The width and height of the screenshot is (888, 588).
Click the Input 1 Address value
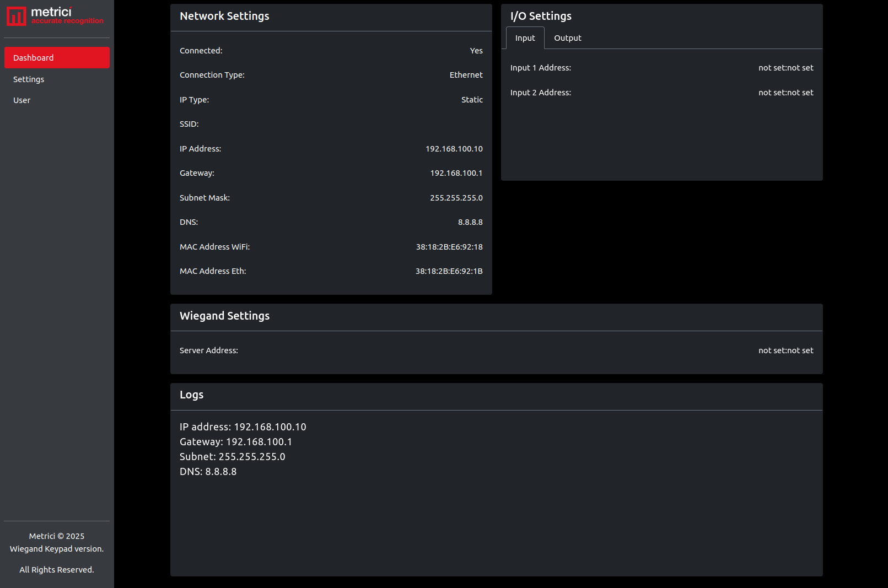pos(786,68)
